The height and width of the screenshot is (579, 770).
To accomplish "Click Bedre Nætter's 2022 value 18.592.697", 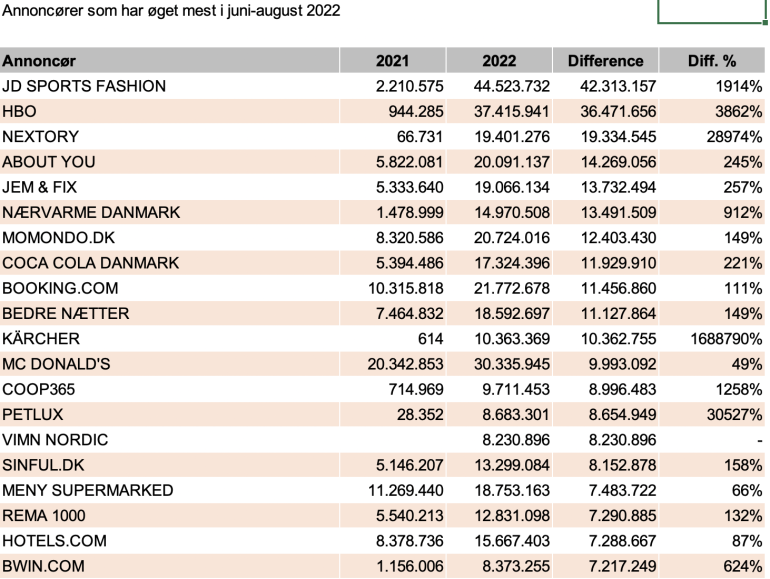I will click(x=512, y=313).
